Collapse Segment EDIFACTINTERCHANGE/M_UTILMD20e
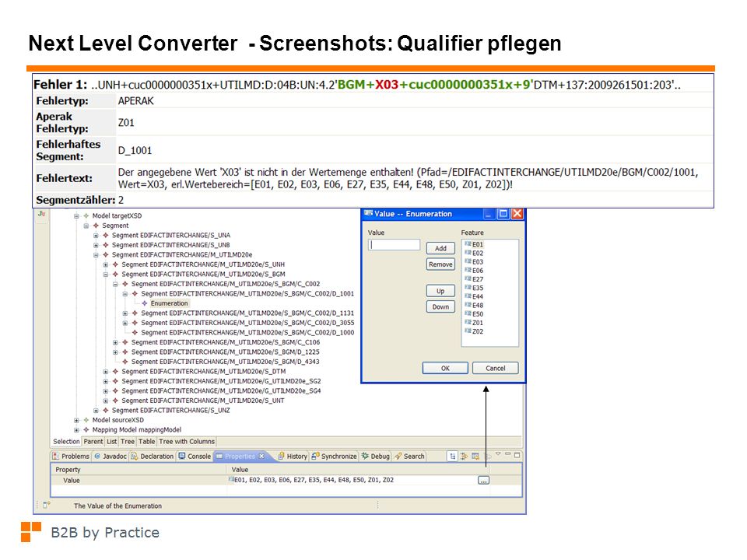Screen dimensions: 747x560 coord(96,255)
